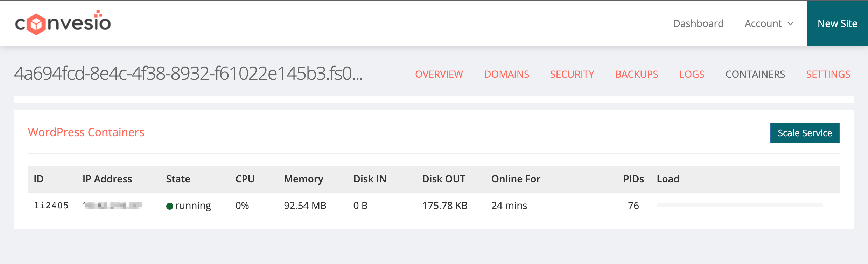Click the New Site button
Image resolution: width=868 pixels, height=264 pixels.
coord(837,23)
